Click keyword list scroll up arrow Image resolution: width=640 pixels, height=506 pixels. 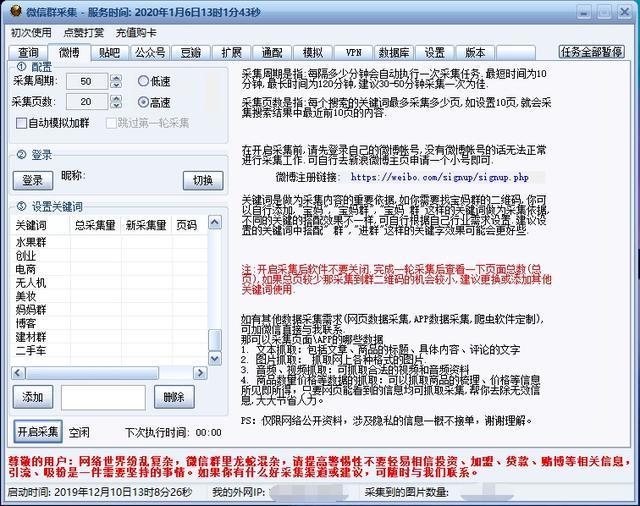pyautogui.click(x=215, y=222)
